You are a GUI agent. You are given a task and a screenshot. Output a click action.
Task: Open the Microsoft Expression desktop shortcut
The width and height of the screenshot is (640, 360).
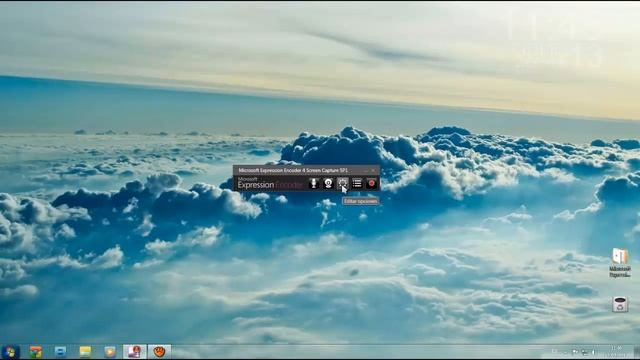620,263
